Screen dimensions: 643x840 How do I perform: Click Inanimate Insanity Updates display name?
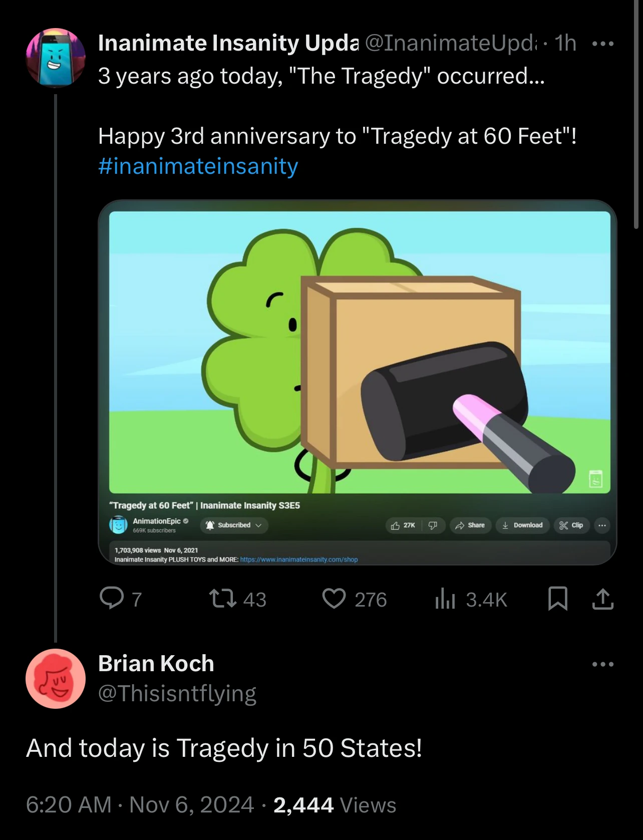(228, 43)
